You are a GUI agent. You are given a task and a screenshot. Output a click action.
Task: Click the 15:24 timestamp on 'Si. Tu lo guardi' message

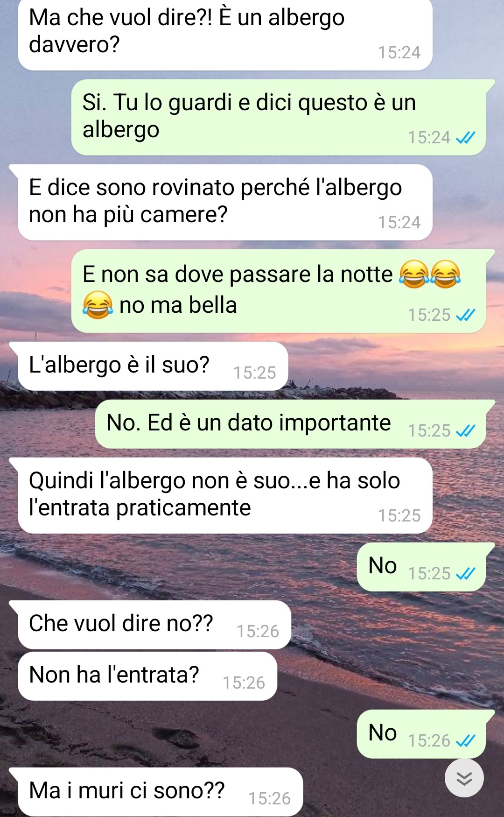point(429,137)
